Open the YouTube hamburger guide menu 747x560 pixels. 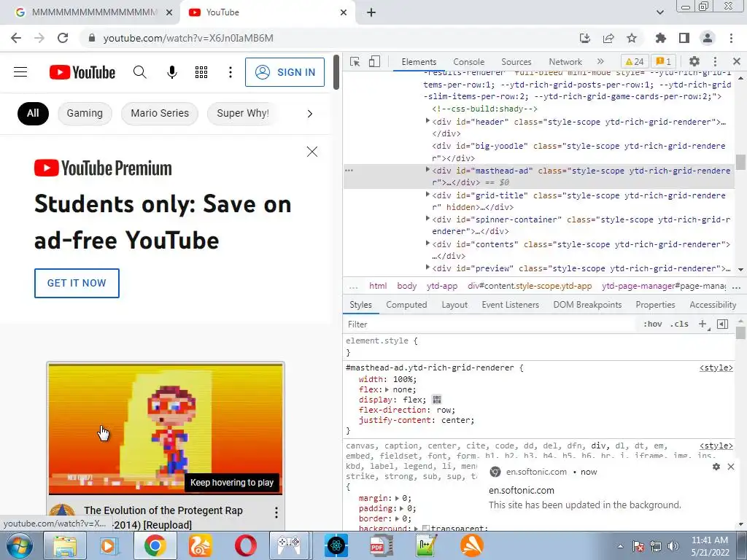[x=20, y=72]
